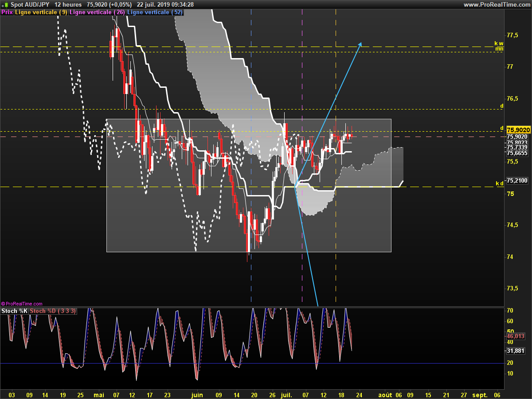
Task: Click the 75,2100 price tag
Action: tap(517, 180)
